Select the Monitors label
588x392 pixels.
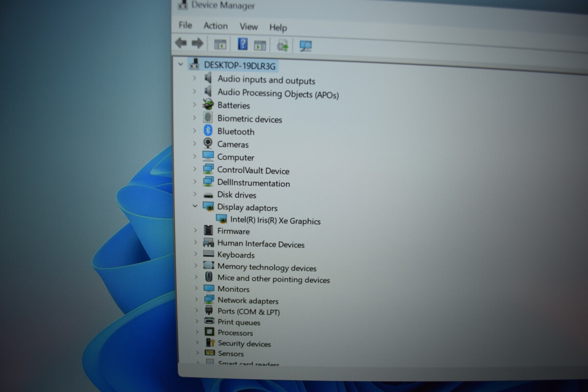coord(233,289)
